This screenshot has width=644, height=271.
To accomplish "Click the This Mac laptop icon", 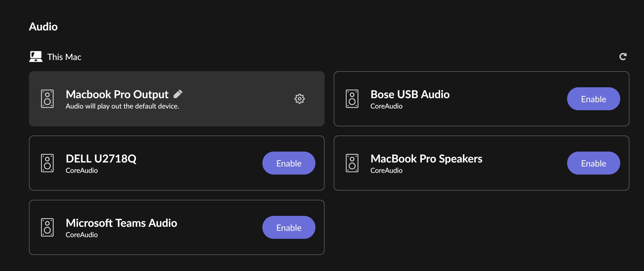I will point(36,57).
